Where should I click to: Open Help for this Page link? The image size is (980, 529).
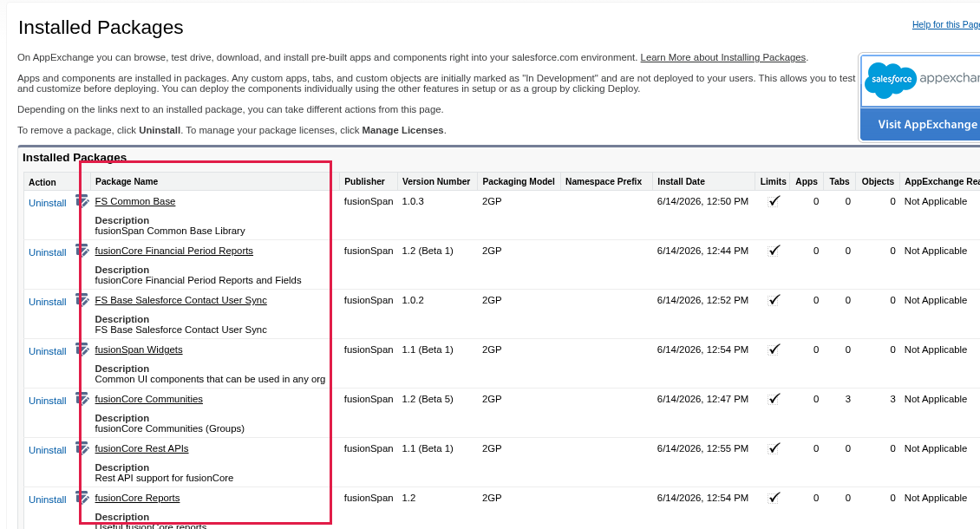tap(945, 24)
